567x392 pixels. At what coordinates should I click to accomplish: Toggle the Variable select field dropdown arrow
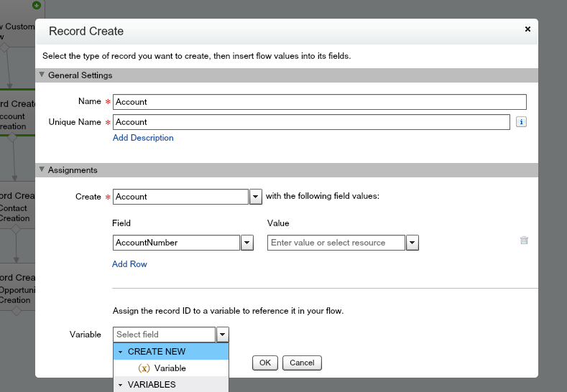click(223, 335)
